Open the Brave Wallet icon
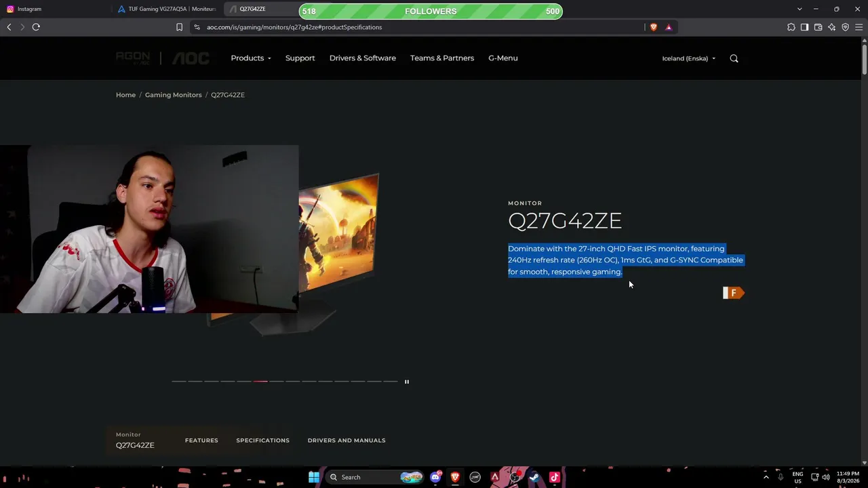This screenshot has width=868, height=488. [x=818, y=27]
